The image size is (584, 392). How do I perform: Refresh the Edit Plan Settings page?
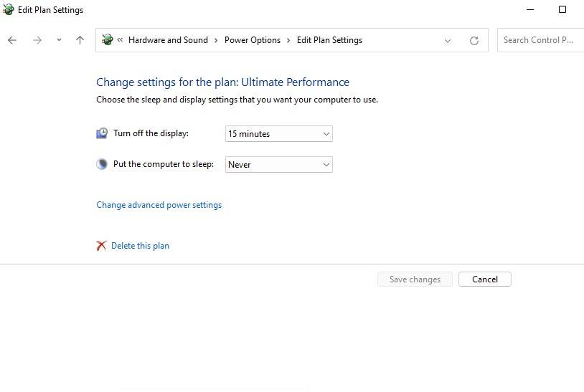tap(474, 41)
